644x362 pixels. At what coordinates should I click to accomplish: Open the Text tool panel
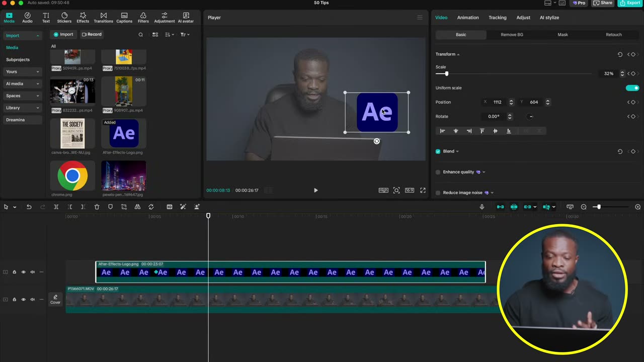[x=46, y=18]
